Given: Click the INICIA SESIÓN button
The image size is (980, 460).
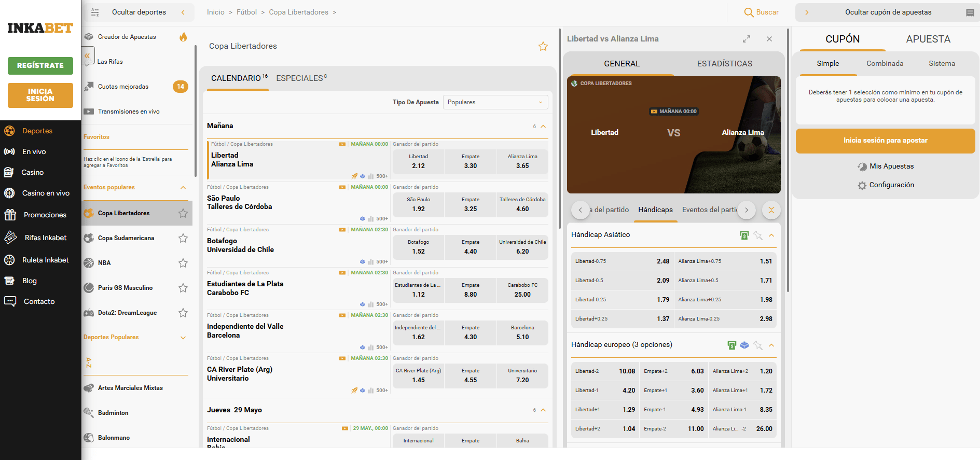Looking at the screenshot, I should click(40, 95).
